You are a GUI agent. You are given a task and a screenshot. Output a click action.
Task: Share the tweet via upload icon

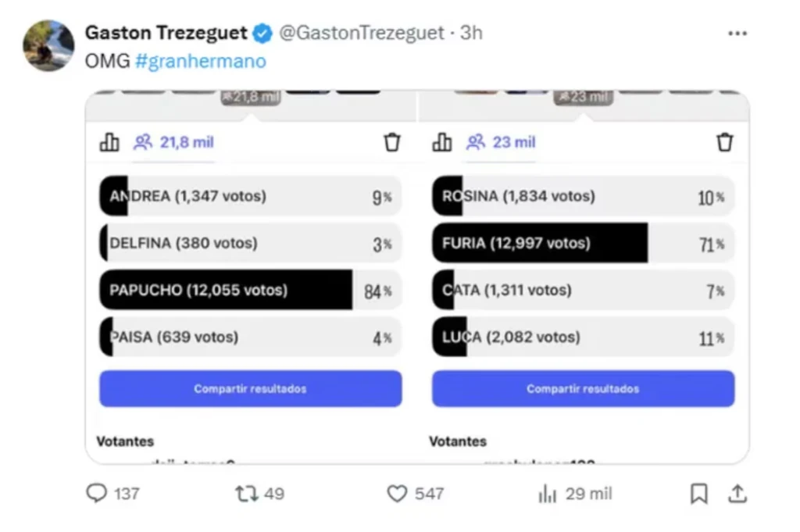(737, 493)
